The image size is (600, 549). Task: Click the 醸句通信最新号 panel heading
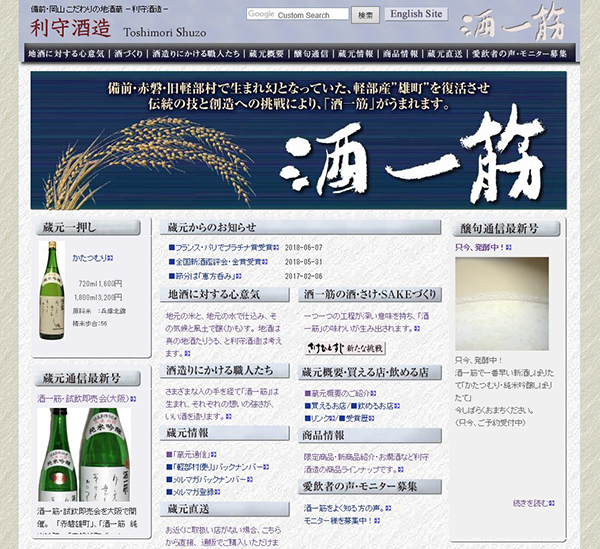pos(506,229)
